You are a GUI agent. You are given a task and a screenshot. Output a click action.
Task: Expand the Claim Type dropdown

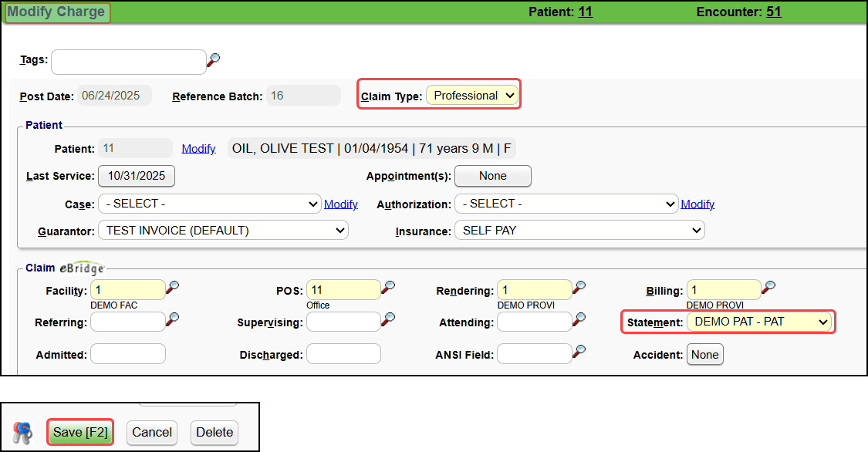(x=471, y=96)
